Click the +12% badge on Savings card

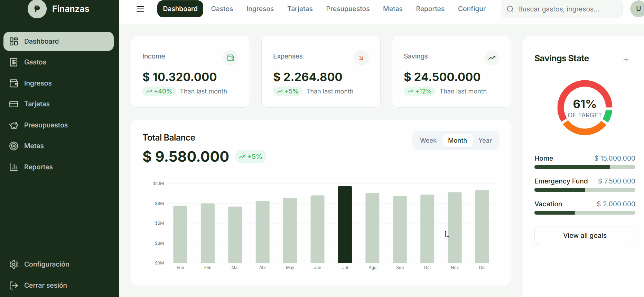[x=420, y=91]
